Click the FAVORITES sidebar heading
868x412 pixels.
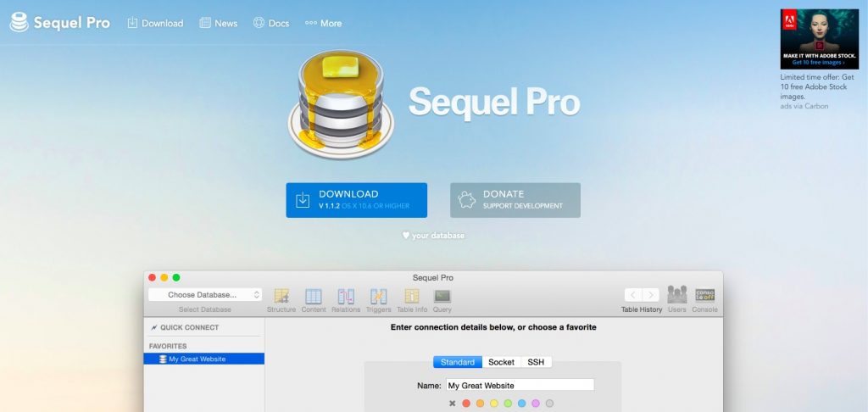[168, 346]
